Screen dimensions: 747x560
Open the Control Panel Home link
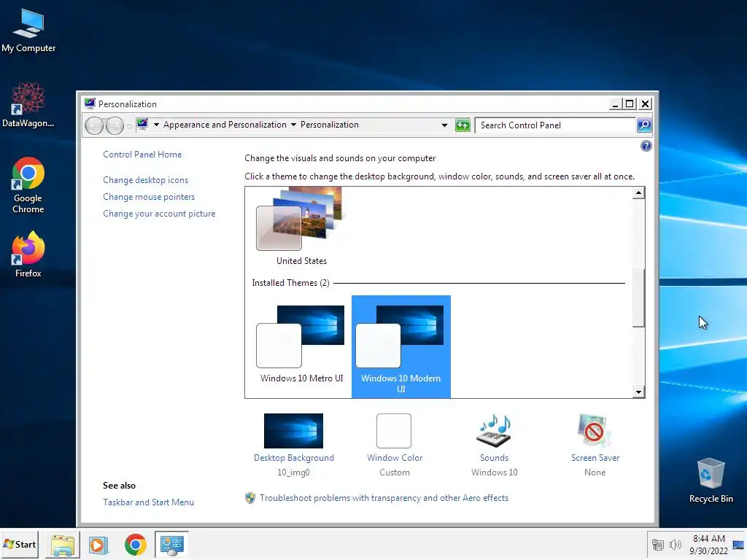click(142, 155)
